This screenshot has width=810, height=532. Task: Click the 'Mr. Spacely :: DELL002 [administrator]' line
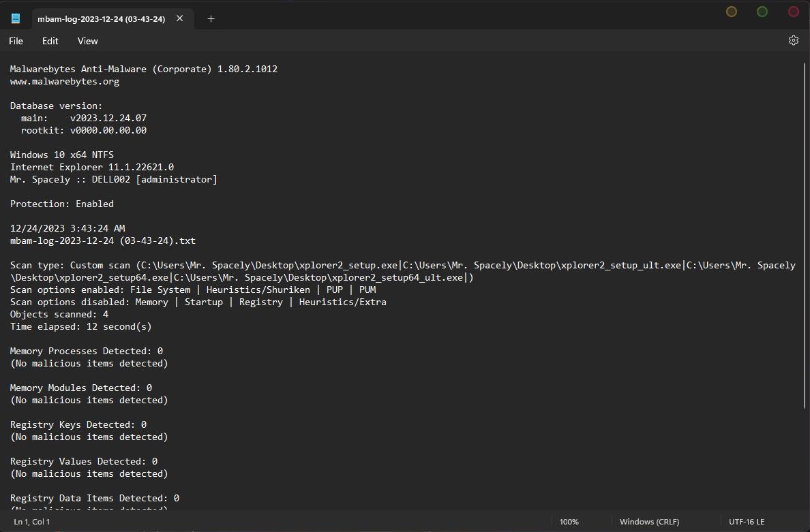point(114,180)
